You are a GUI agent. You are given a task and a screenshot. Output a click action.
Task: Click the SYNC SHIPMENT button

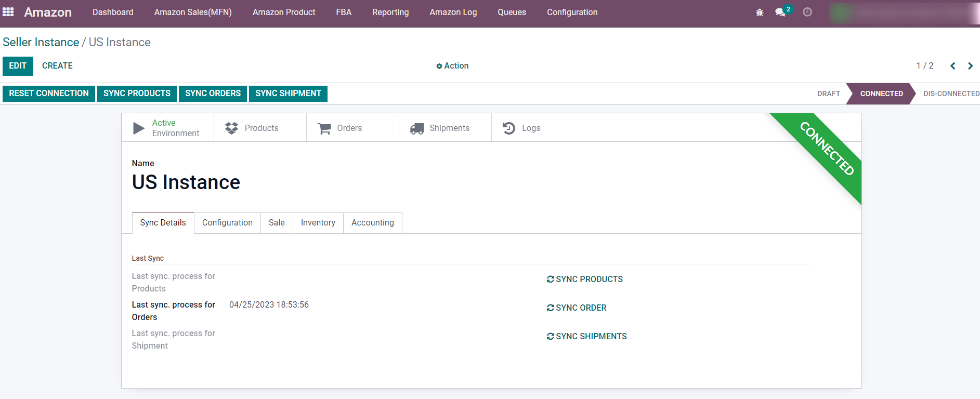[x=288, y=94]
